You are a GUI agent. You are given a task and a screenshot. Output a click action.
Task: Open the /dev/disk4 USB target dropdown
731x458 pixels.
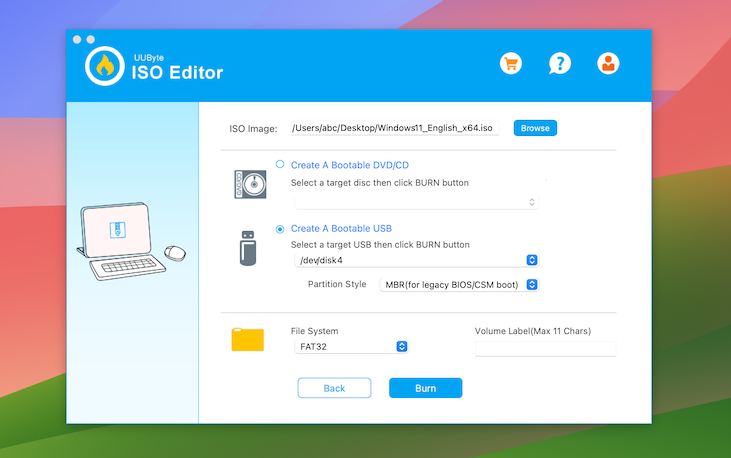pyautogui.click(x=417, y=260)
